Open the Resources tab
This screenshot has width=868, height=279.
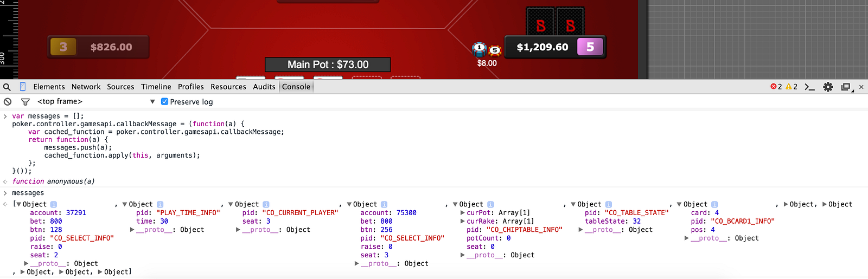point(228,87)
